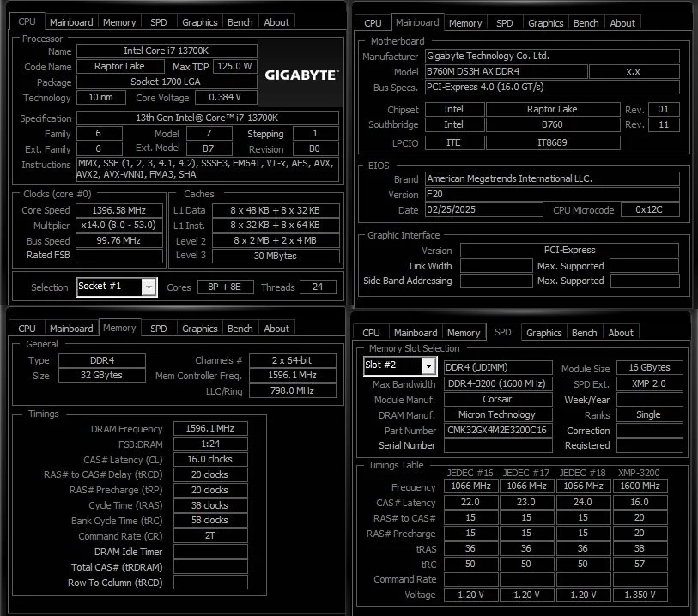
Task: Click the 1396.58 MHz core speed value
Action: pyautogui.click(x=118, y=210)
